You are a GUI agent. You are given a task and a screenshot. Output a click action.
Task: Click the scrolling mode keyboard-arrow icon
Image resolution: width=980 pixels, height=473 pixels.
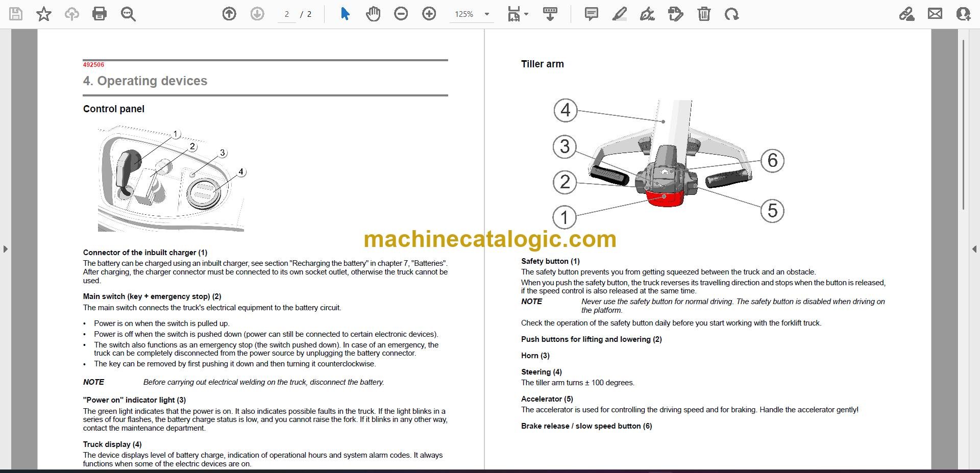(550, 14)
